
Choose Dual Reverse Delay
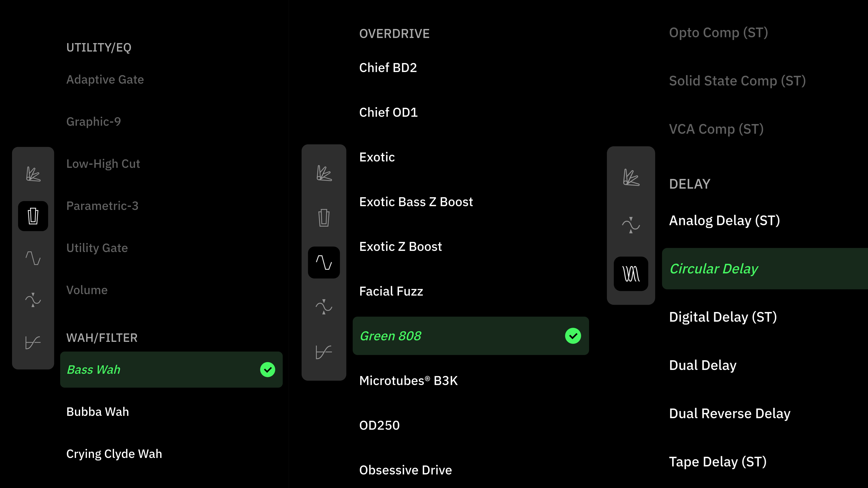[729, 414]
